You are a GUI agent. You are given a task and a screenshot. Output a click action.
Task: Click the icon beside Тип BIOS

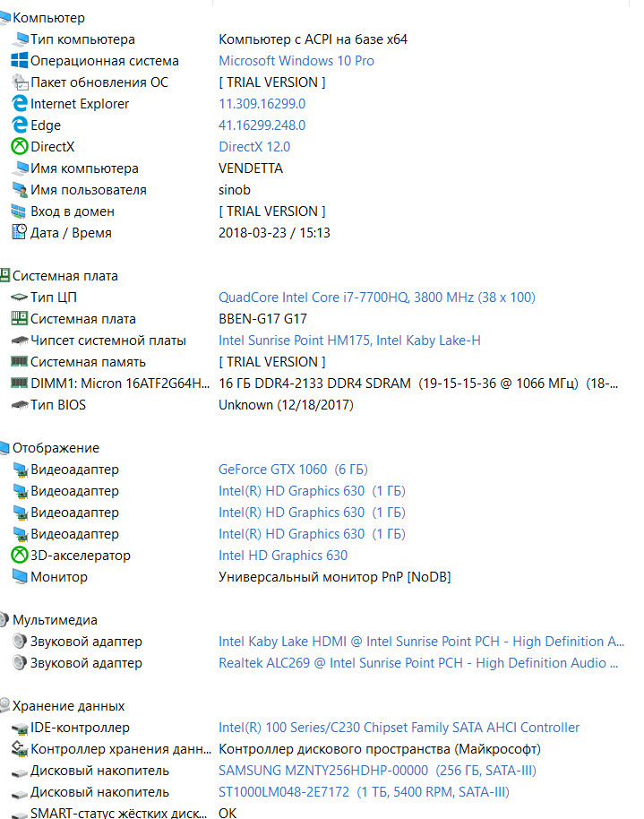point(20,405)
